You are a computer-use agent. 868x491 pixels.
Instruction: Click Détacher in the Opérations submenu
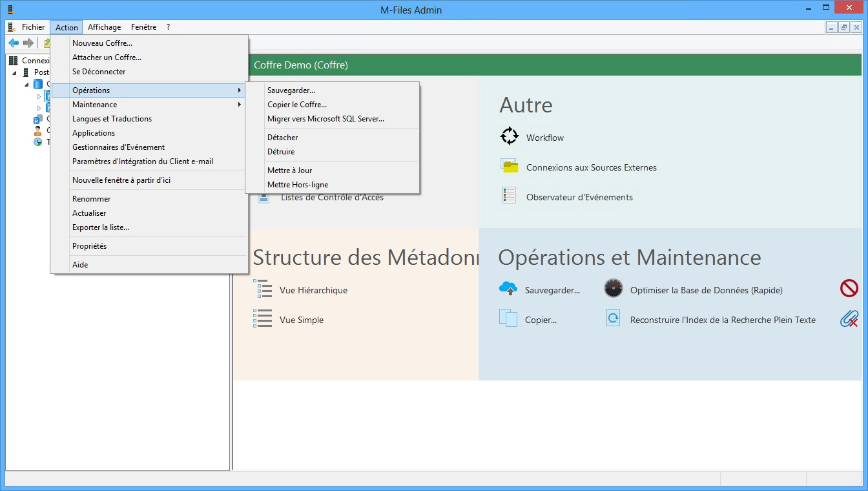point(283,138)
